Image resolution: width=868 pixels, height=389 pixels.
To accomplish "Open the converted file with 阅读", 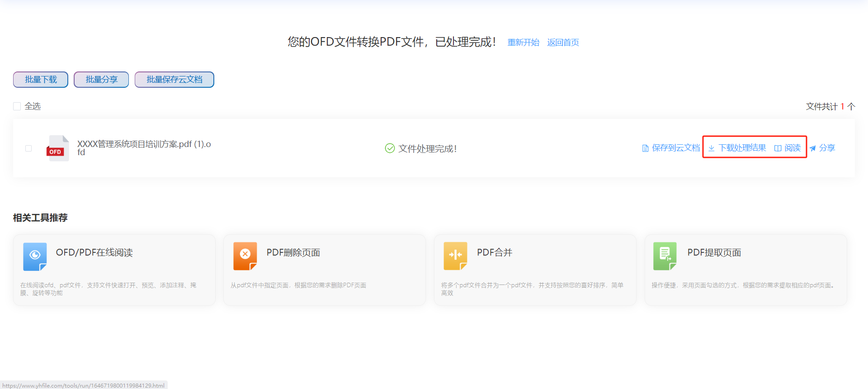I will pos(792,148).
